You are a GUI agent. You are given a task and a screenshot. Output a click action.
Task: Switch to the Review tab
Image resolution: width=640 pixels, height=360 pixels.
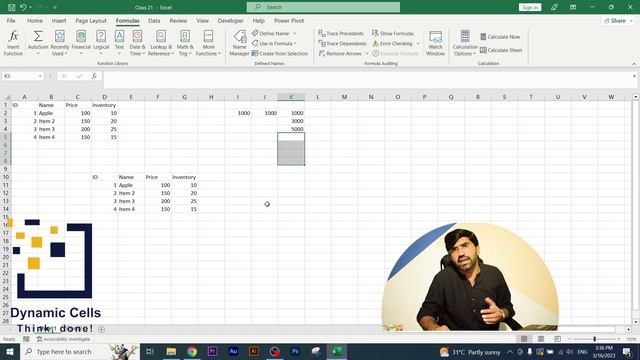(178, 20)
